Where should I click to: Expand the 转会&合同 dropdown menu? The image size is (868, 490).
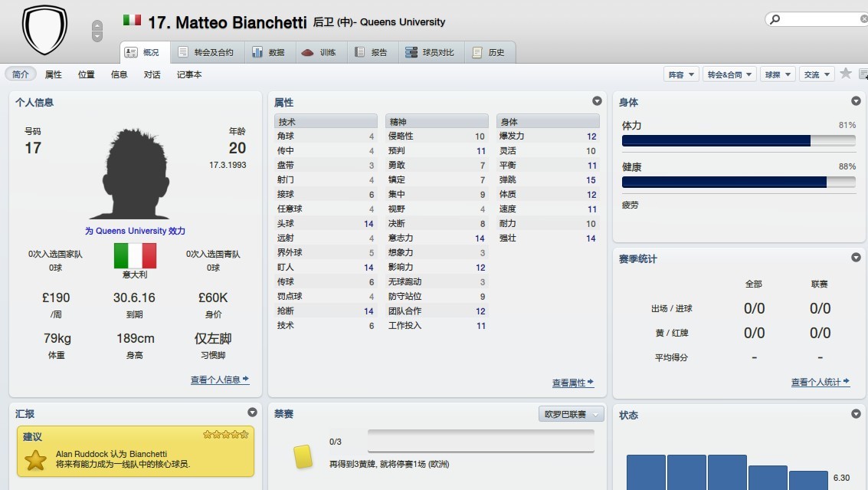click(729, 74)
